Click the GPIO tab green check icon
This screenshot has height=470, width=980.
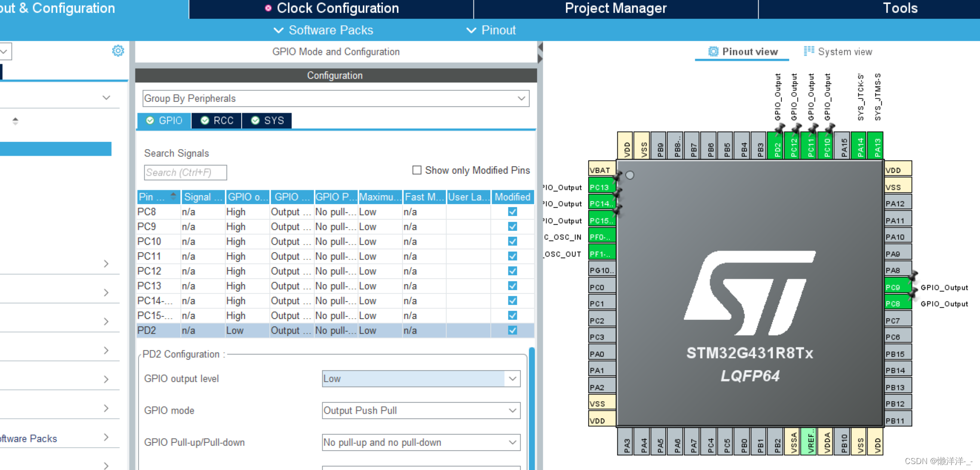point(150,121)
